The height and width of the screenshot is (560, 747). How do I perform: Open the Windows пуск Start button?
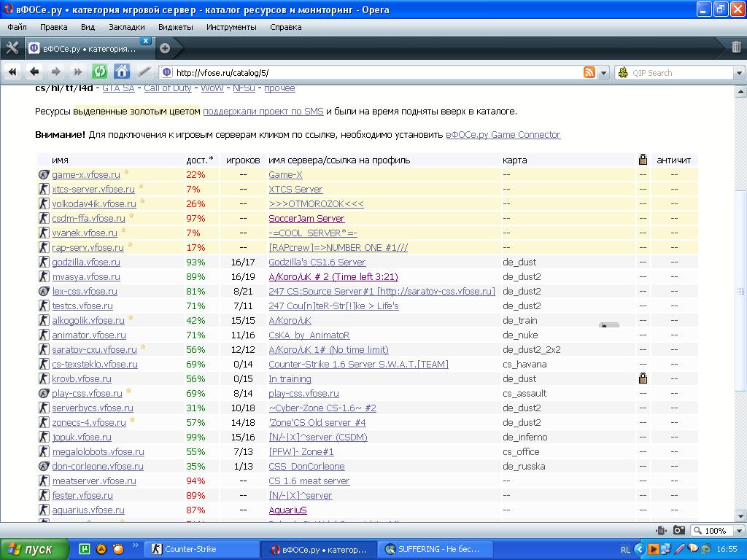point(32,549)
